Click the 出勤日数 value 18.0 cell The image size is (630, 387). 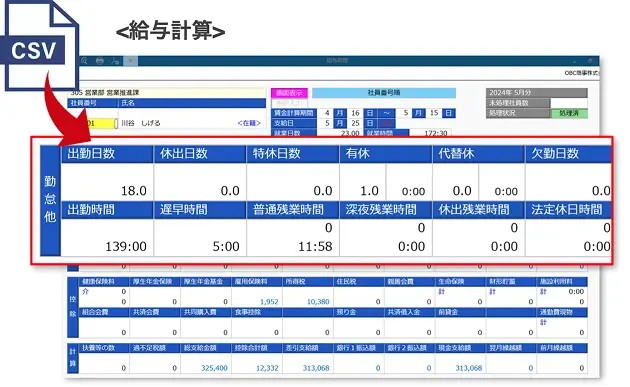click(107, 182)
